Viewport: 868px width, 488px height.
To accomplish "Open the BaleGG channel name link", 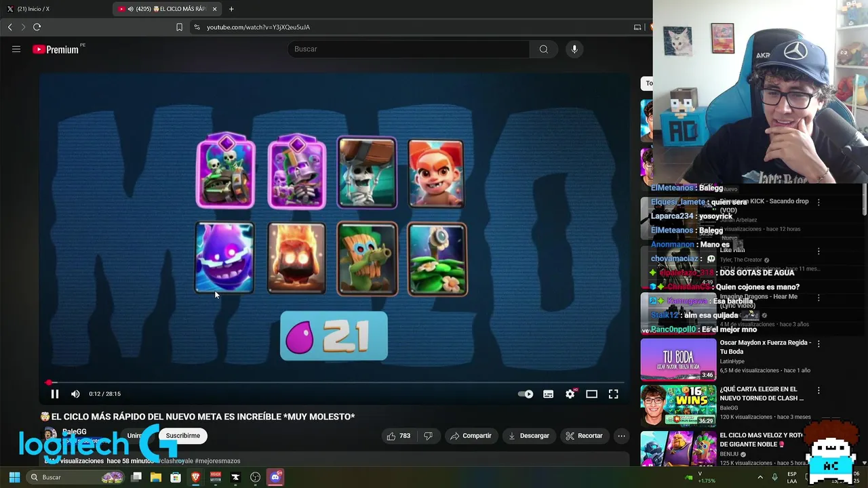I will coord(75,431).
